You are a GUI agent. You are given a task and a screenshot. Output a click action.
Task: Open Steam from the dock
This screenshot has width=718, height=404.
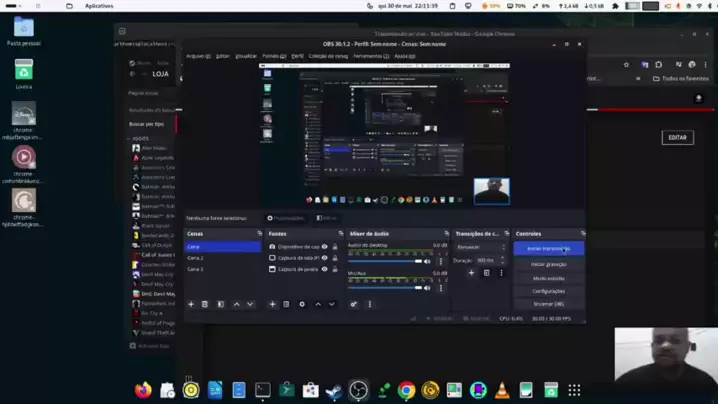[334, 390]
